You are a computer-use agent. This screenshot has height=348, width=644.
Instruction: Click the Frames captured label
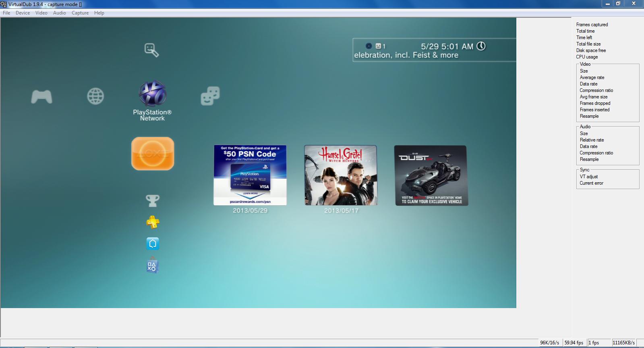tap(592, 25)
